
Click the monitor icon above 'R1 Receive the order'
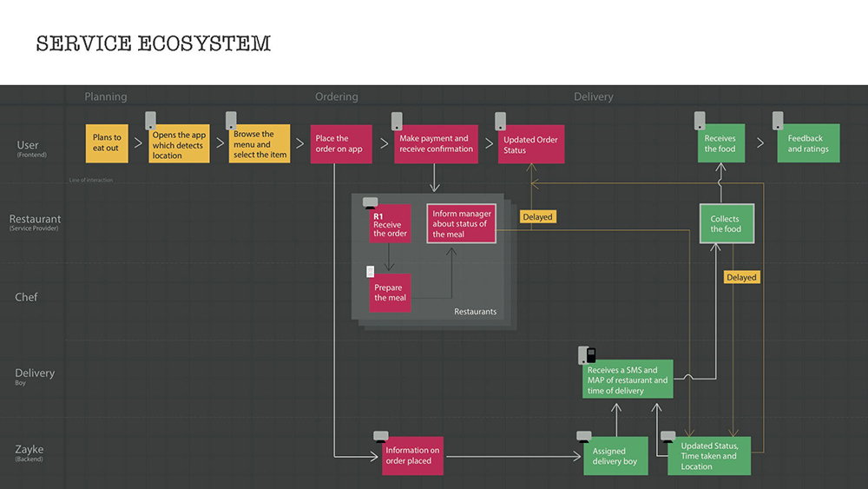pyautogui.click(x=371, y=202)
